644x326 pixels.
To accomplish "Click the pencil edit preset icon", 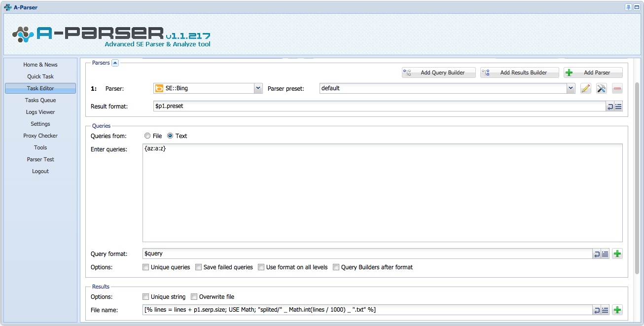I will pyautogui.click(x=585, y=88).
